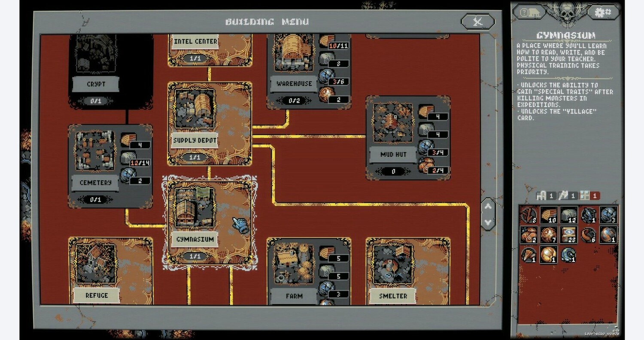Screen dimensions: 644x340
Task: Select stone resource with count 12
Action: (x=568, y=215)
